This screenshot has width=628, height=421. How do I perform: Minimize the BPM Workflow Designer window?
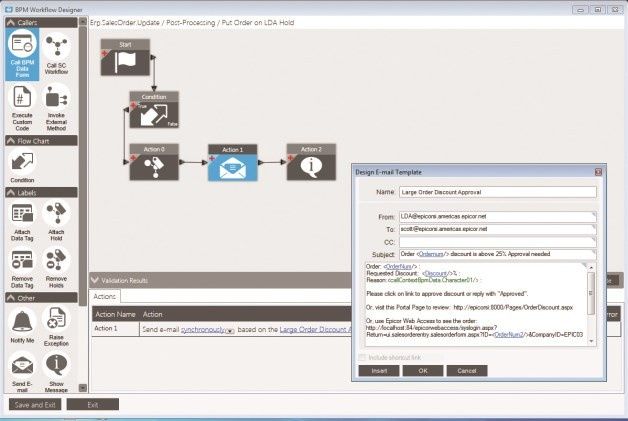coord(580,10)
